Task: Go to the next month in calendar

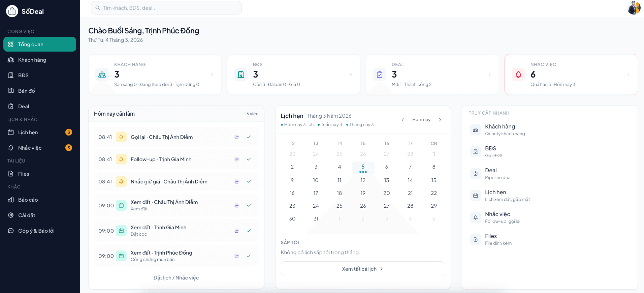Action: [x=440, y=120]
